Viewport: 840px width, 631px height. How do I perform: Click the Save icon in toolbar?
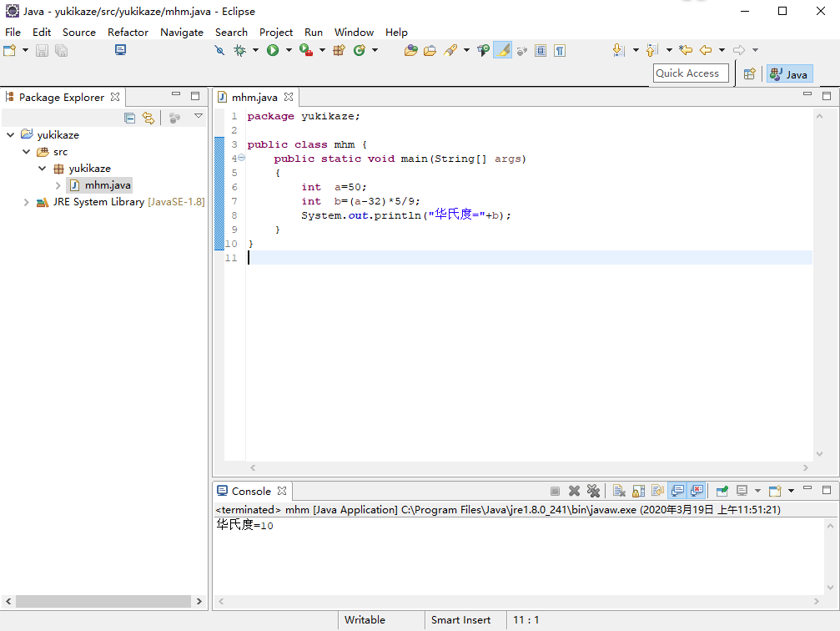[x=42, y=50]
